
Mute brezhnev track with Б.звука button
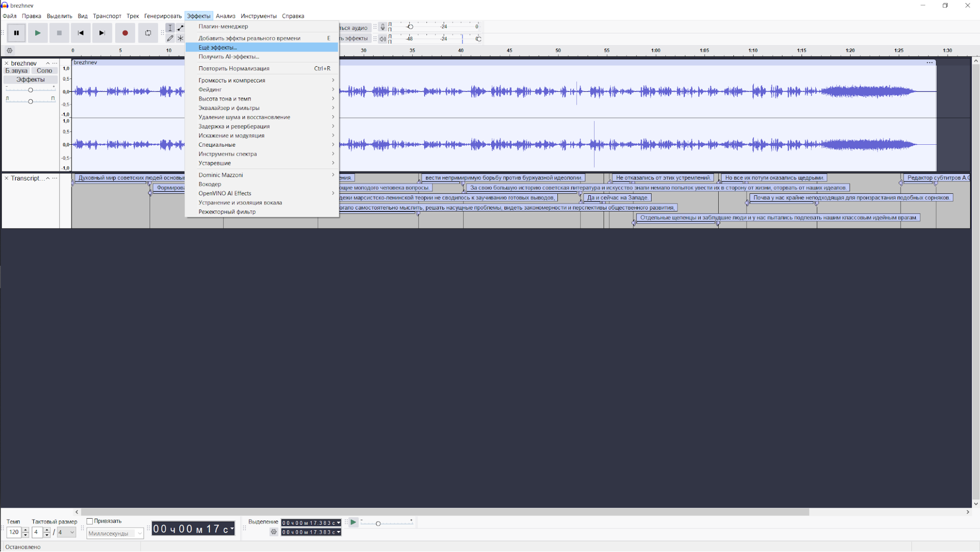(x=16, y=70)
